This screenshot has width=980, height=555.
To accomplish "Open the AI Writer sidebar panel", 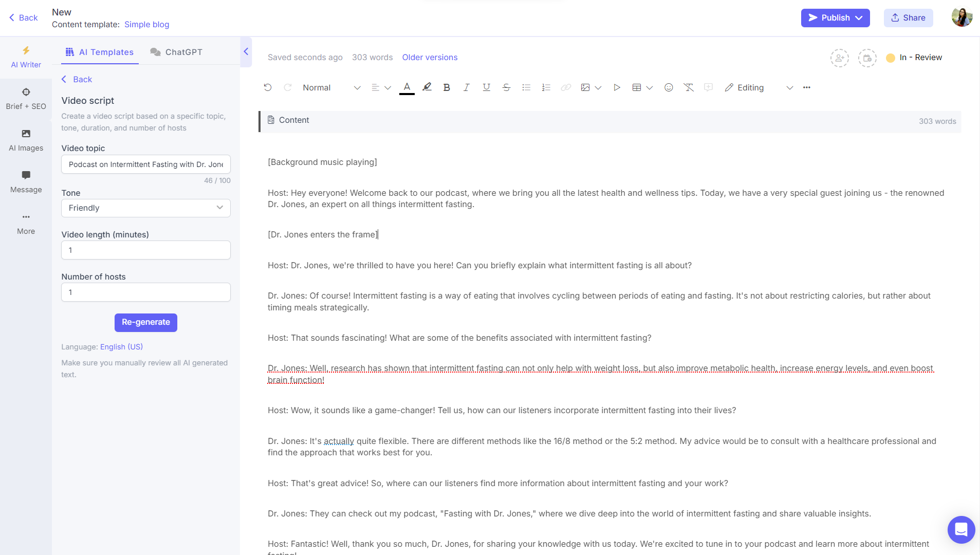I will click(x=26, y=57).
